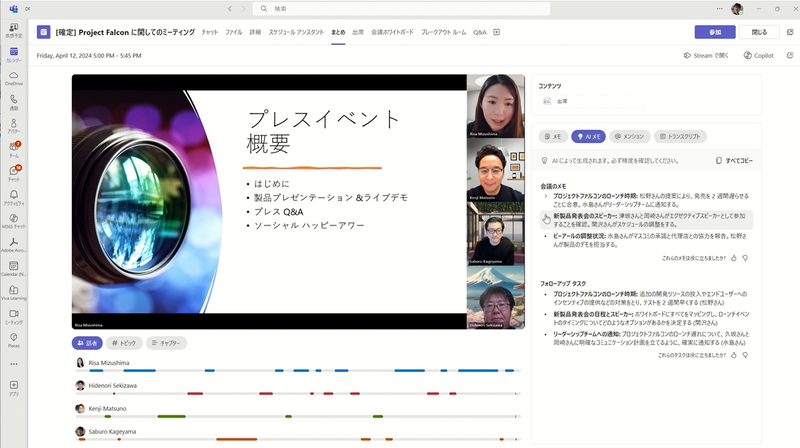Open the settings ellipsis next to profile picture
The height and width of the screenshot is (448, 800).
tap(719, 9)
